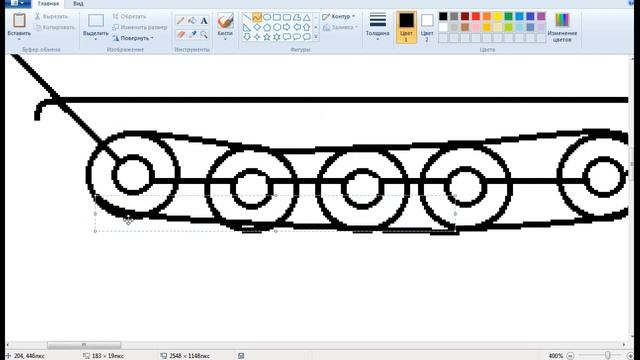Click the Выделить selection rectangle icon

coord(96,20)
